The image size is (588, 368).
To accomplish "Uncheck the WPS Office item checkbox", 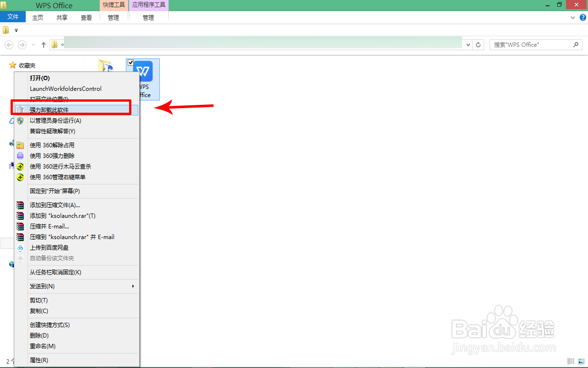I will click(x=130, y=63).
